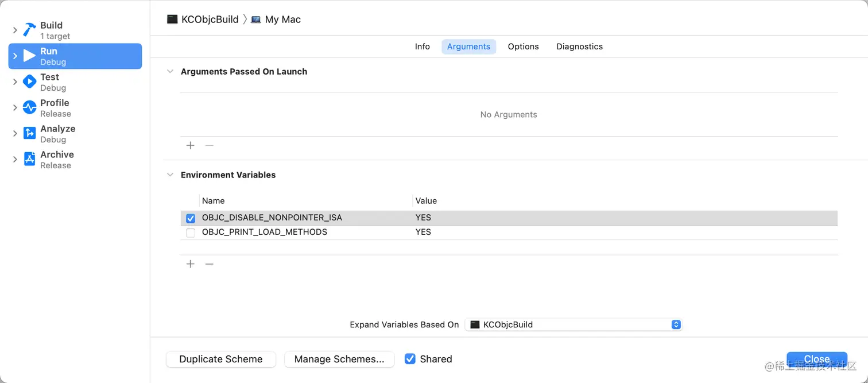Image resolution: width=868 pixels, height=383 pixels.
Task: Click plus under Environment Variables
Action: click(191, 264)
